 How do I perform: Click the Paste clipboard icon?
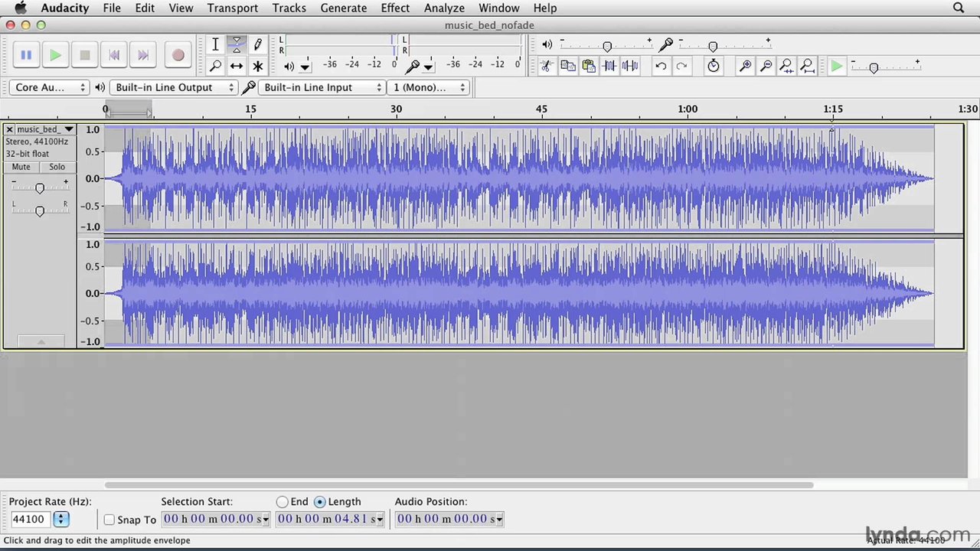[x=589, y=66]
